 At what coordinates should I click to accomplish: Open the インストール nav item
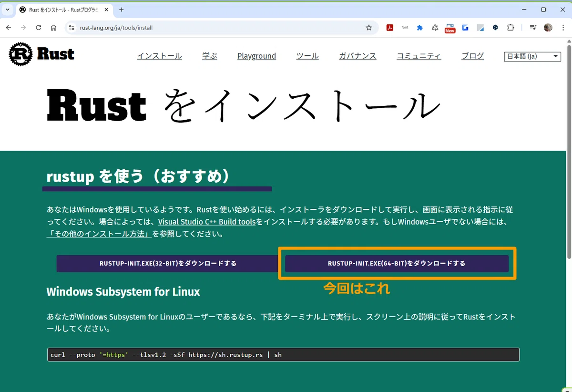point(159,56)
